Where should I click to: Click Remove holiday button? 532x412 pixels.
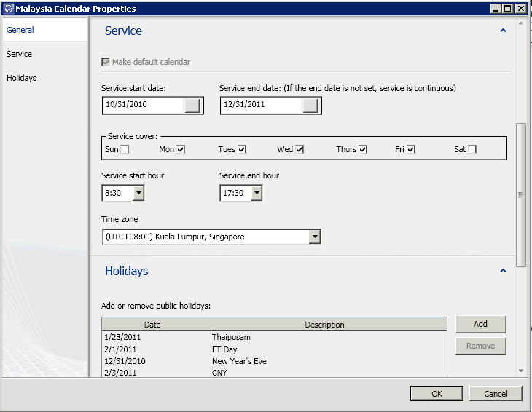point(481,346)
